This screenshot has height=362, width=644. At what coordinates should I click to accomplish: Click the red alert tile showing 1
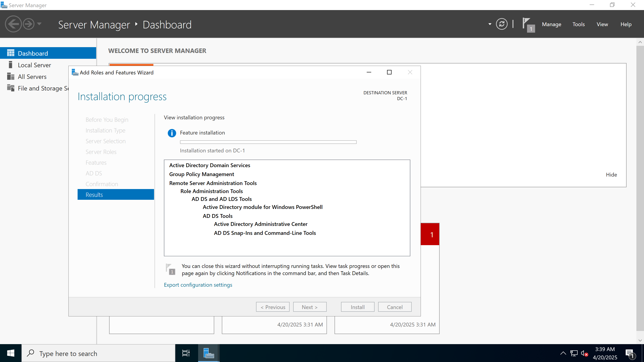click(x=430, y=234)
